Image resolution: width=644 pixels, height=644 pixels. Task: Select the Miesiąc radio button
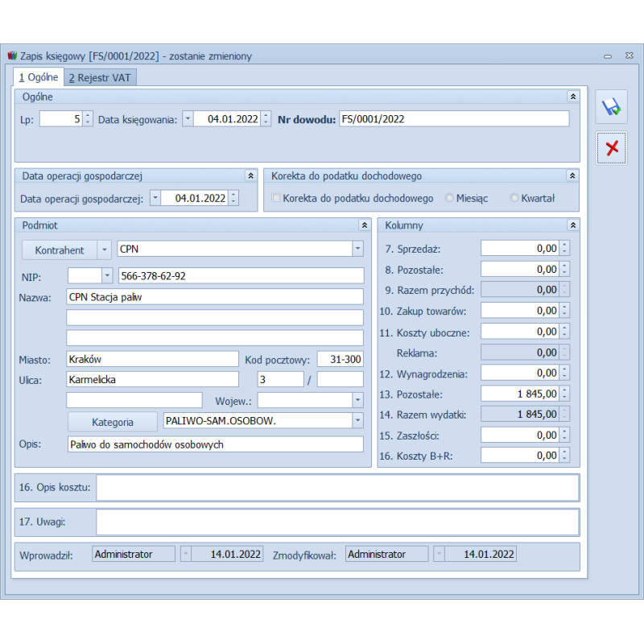pyautogui.click(x=449, y=198)
